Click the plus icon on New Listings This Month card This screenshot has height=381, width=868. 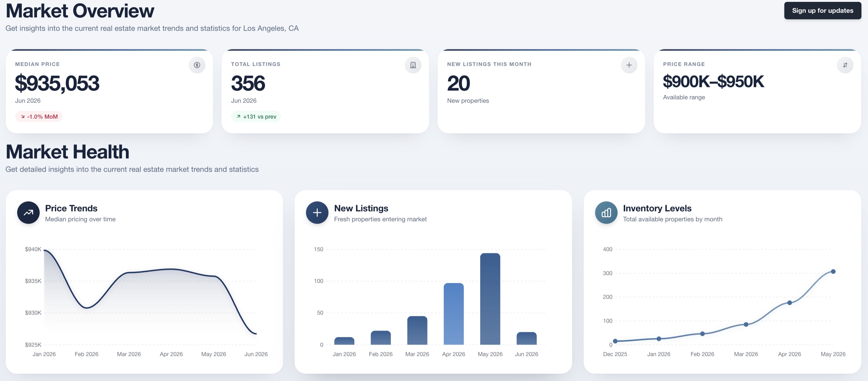[629, 65]
